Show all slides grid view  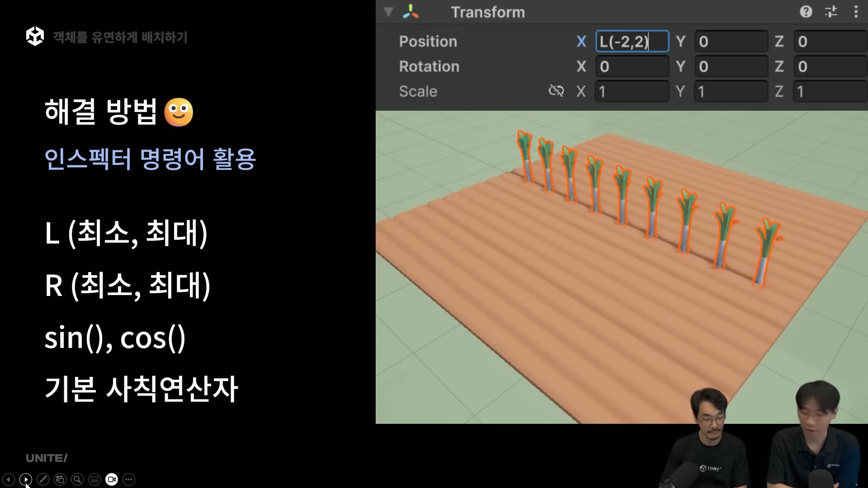tap(60, 479)
